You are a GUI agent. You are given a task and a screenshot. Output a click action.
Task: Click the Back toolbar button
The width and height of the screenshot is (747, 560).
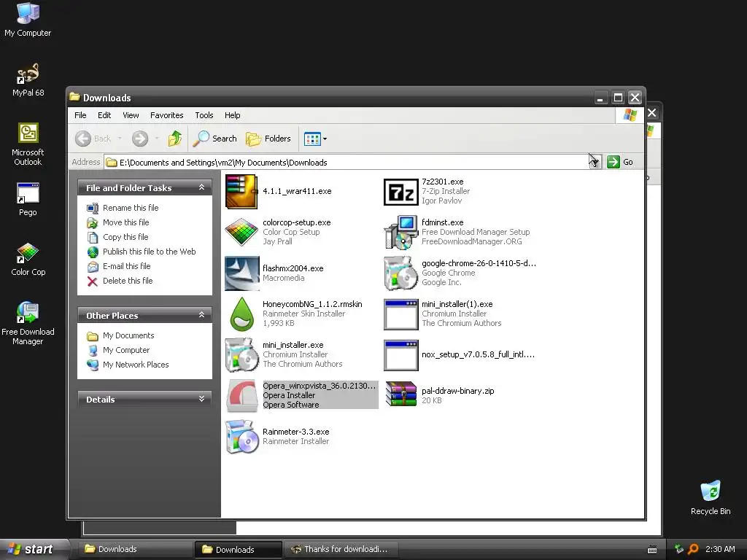[x=93, y=139]
